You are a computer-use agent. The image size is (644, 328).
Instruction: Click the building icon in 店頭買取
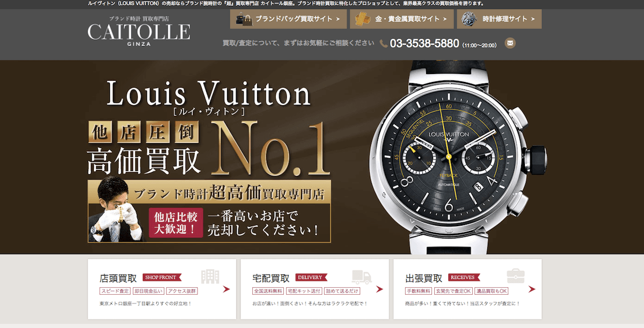[210, 277]
